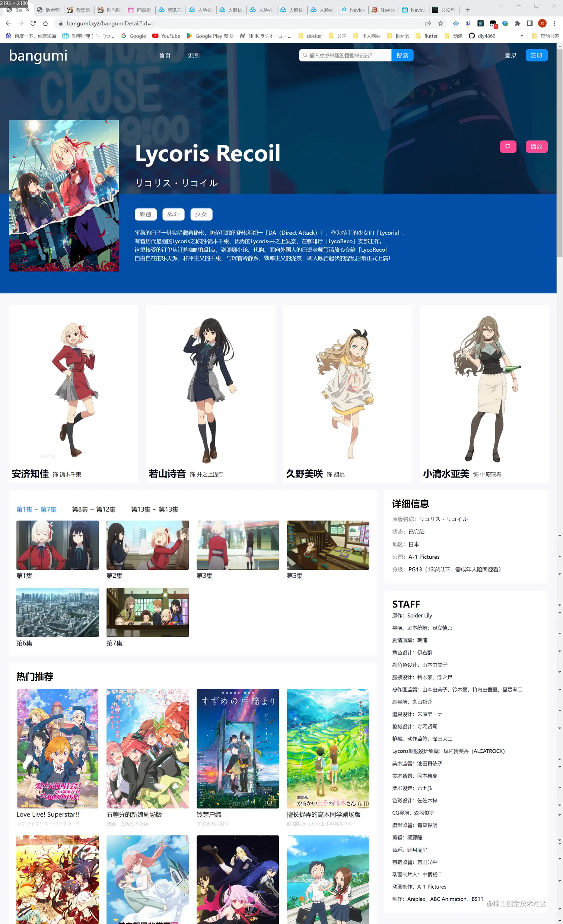Viewport: 563px width, 924px height.
Task: Open the Lycoris Recoil cover poster
Action: [x=64, y=196]
